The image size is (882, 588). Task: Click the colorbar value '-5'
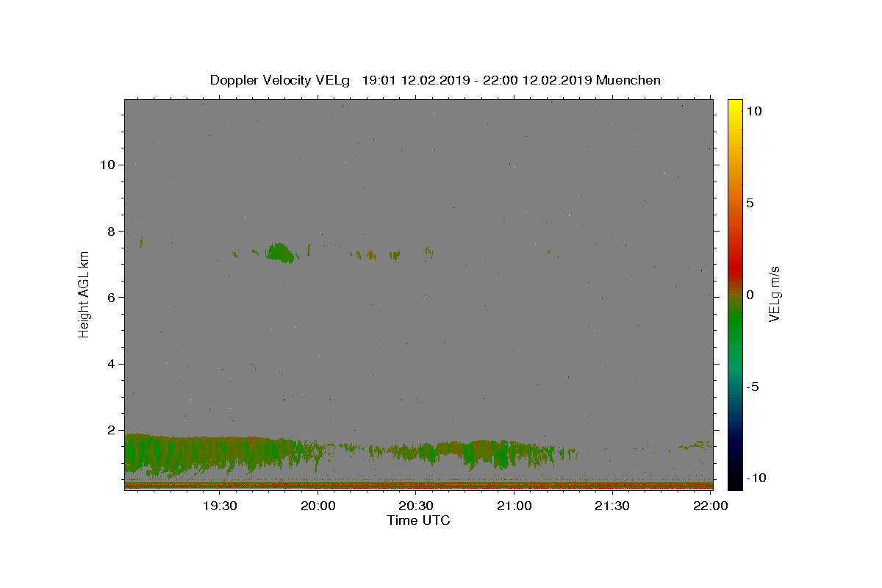coord(752,387)
